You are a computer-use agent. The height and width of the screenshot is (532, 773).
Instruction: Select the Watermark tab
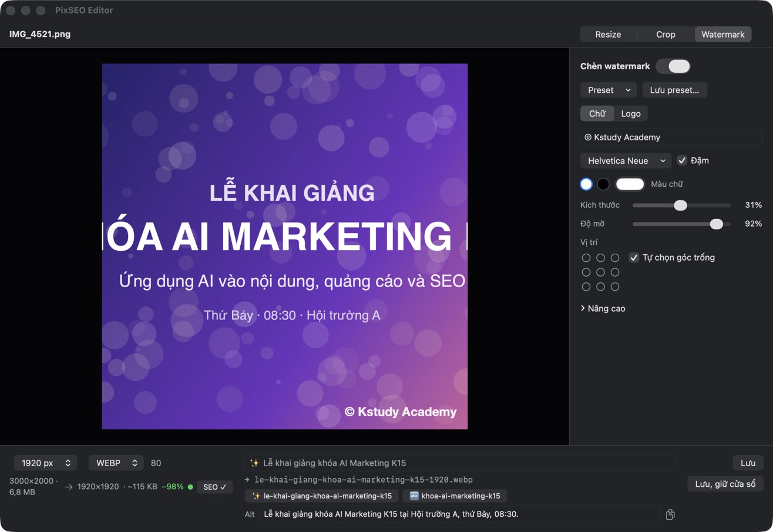coord(723,34)
